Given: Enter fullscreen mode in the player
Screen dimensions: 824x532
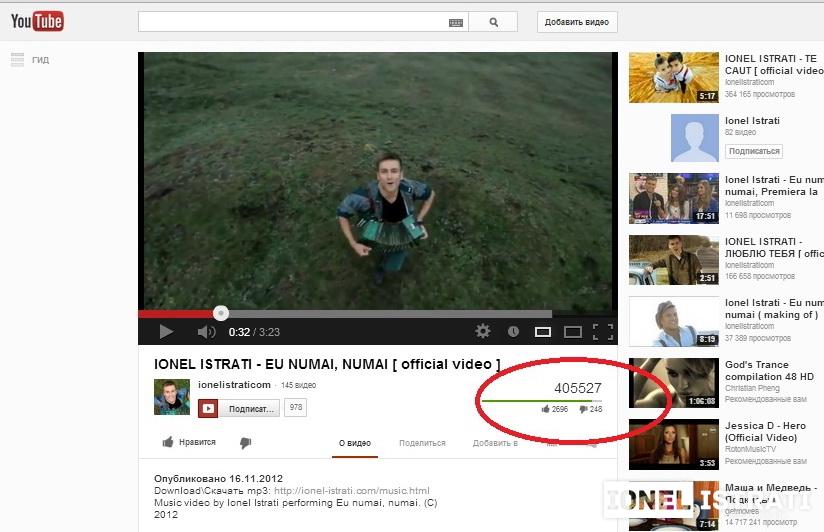Looking at the screenshot, I should pyautogui.click(x=602, y=332).
